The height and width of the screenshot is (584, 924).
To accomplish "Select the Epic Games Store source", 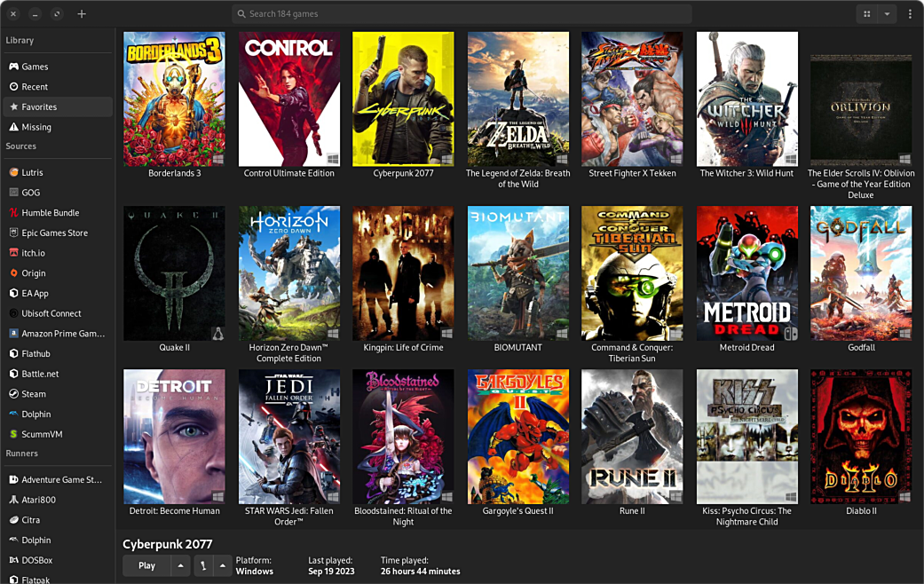I will click(x=54, y=233).
